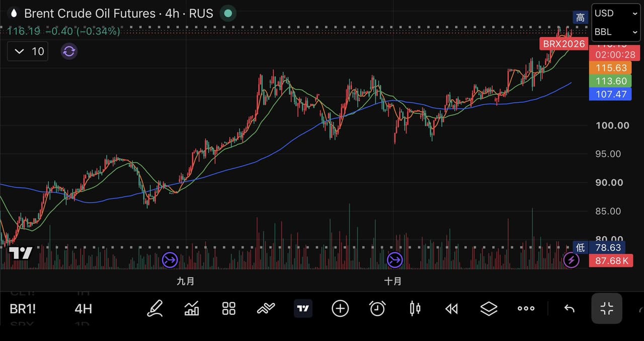Expand the indicator legend showing 10

tap(28, 51)
